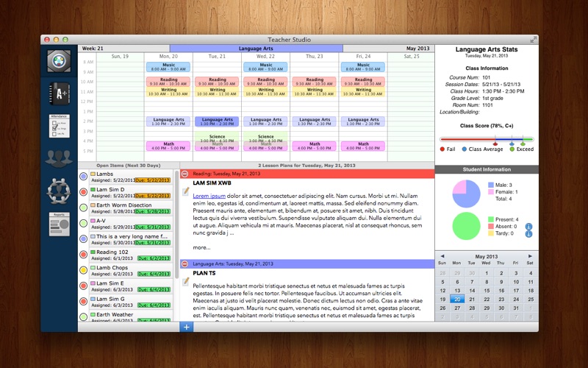Open the Reports sidebar icon
The height and width of the screenshot is (368, 588).
[60, 224]
